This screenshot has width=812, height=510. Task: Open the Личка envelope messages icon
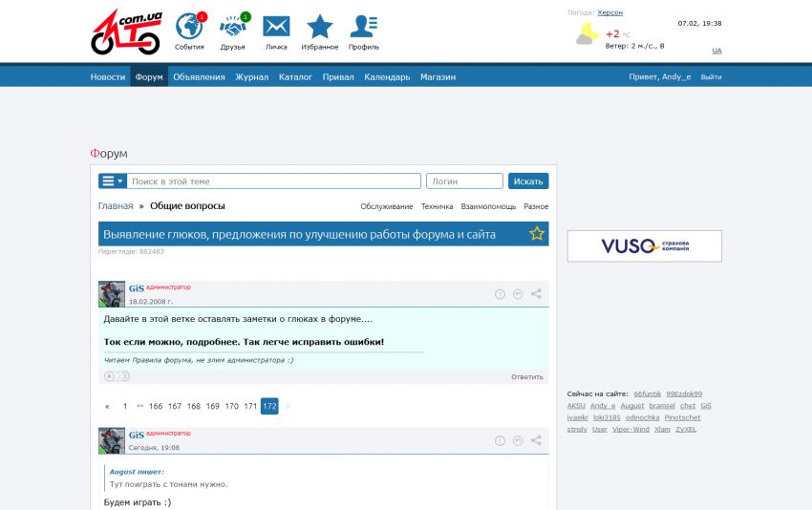click(276, 28)
